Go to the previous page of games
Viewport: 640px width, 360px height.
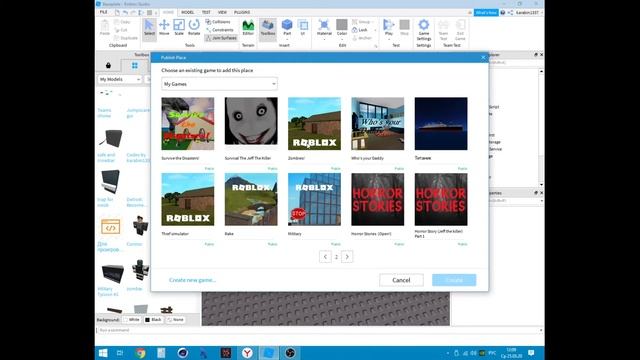point(325,257)
